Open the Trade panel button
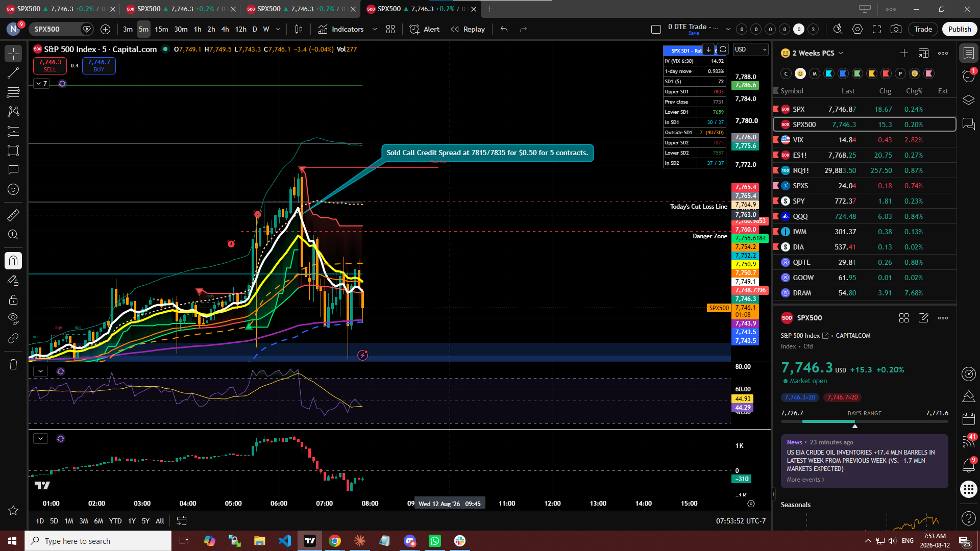The height and width of the screenshot is (551, 980). pos(923,29)
